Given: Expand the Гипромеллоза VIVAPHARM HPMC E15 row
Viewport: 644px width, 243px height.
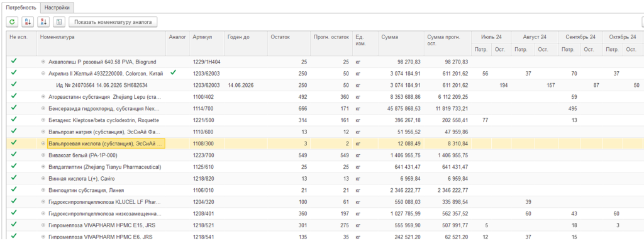Looking at the screenshot, I should coord(43,225).
